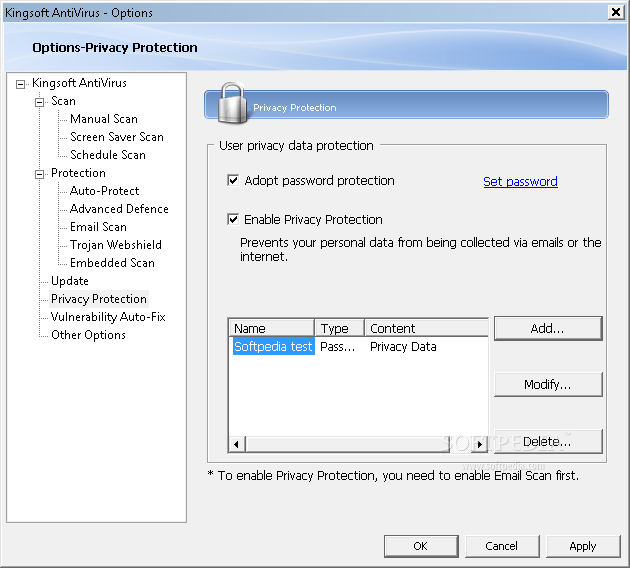Click the horizontal scrollbar track of the list

[358, 444]
